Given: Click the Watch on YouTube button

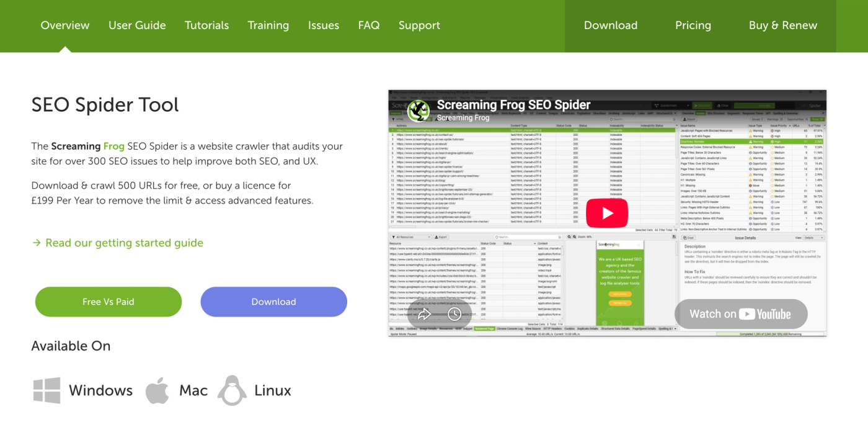Looking at the screenshot, I should point(741,314).
